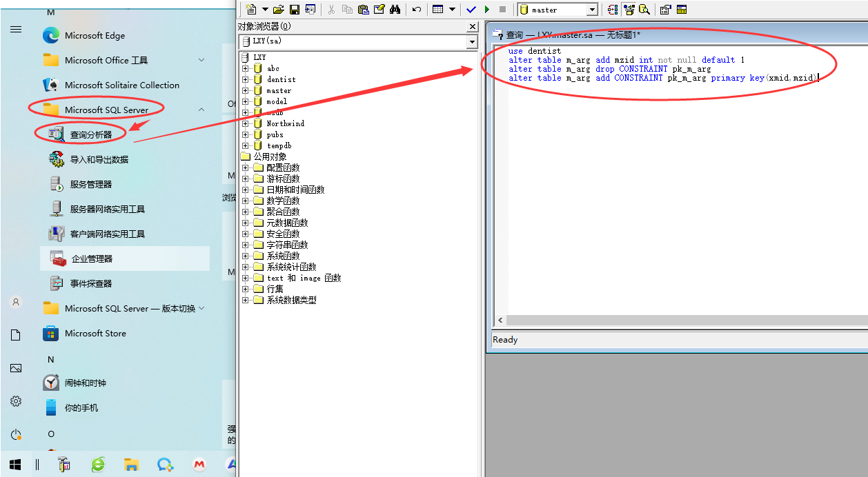868x477 pixels.
Task: Expand the pubs database node
Action: coord(245,134)
